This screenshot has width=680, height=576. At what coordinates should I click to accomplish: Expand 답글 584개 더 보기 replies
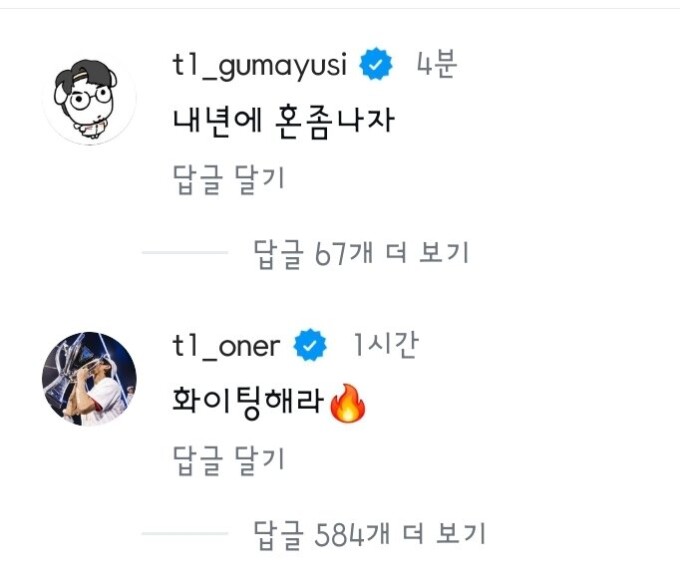click(369, 533)
